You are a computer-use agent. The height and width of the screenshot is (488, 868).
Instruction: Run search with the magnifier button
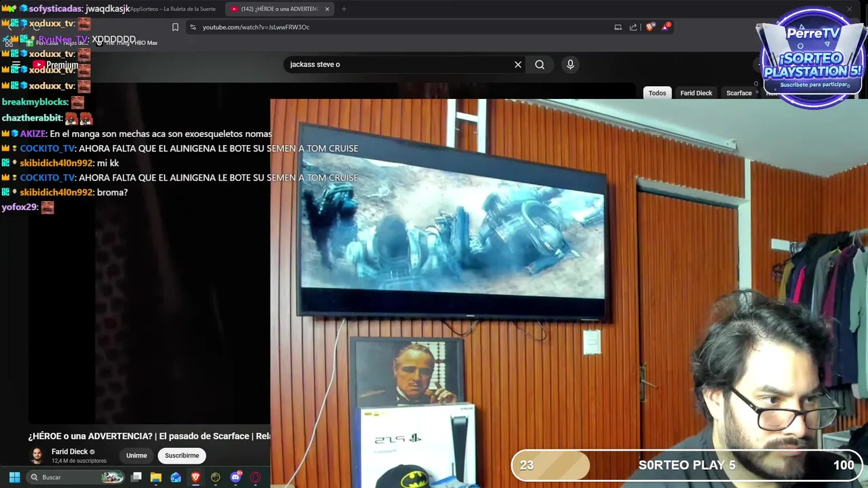(540, 64)
